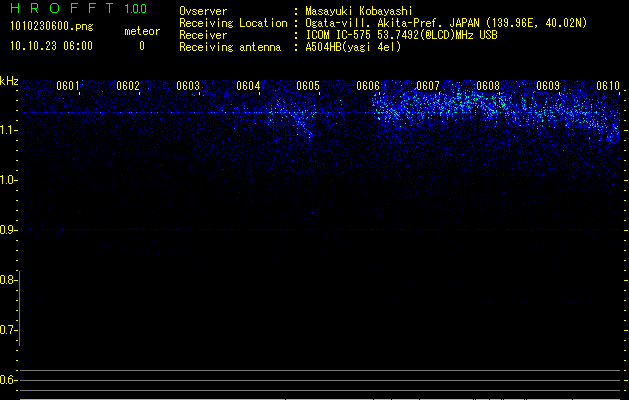The image size is (629, 400).
Task: Click the HROFFT 1.0.0 title text
Action: (x=79, y=8)
